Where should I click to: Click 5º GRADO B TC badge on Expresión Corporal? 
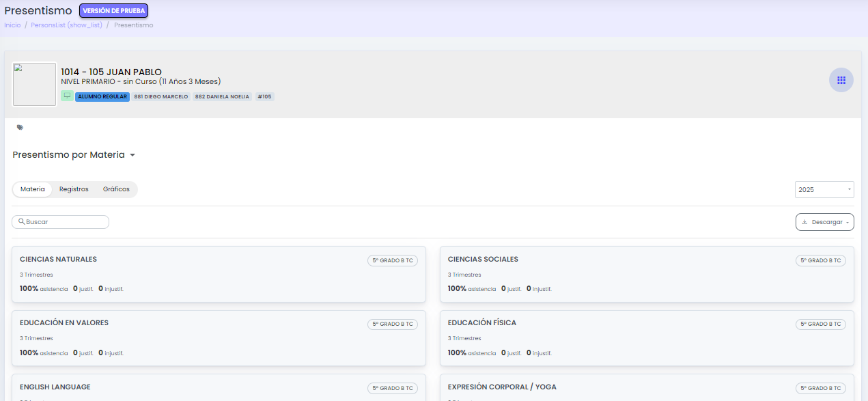tap(821, 388)
